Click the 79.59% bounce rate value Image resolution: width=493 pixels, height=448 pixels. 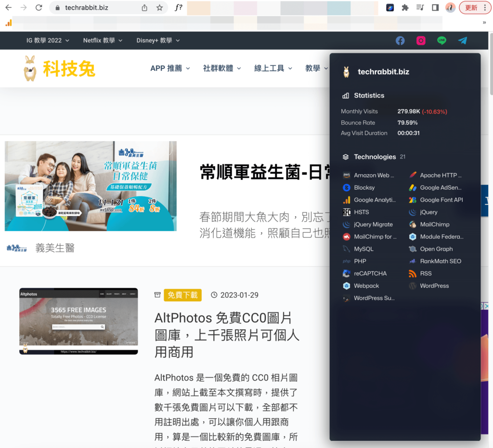pyautogui.click(x=407, y=123)
